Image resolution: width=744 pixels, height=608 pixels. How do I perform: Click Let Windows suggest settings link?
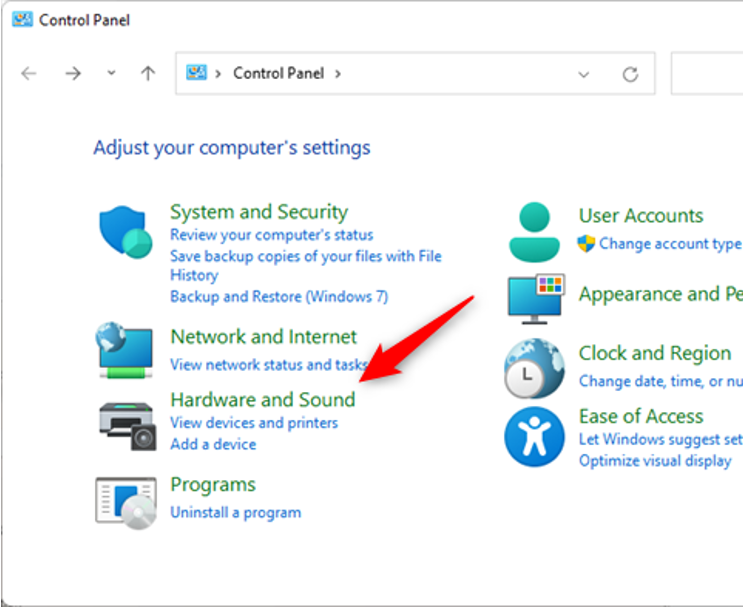coord(660,439)
